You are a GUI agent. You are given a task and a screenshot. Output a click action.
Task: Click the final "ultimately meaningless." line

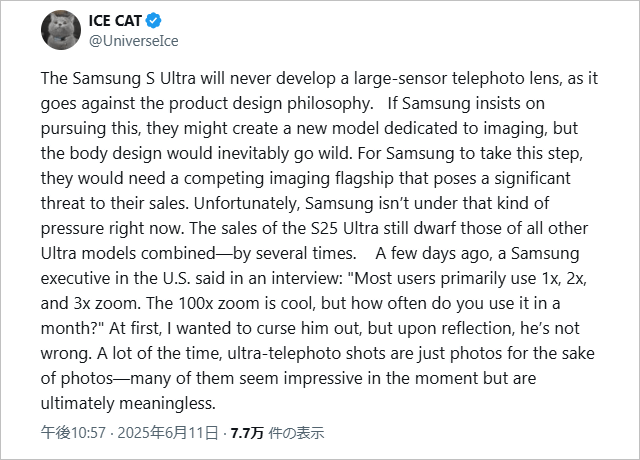point(128,404)
